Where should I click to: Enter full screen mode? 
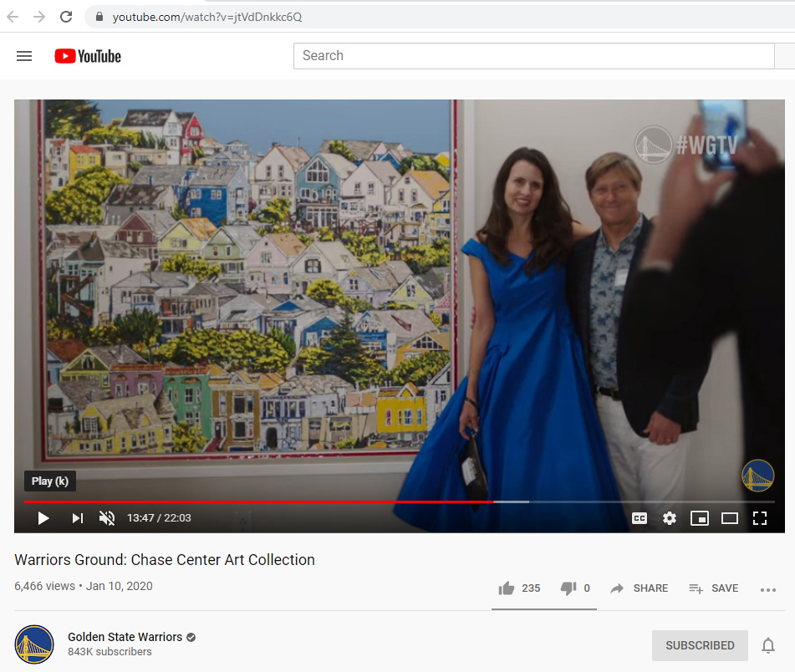coord(760,518)
